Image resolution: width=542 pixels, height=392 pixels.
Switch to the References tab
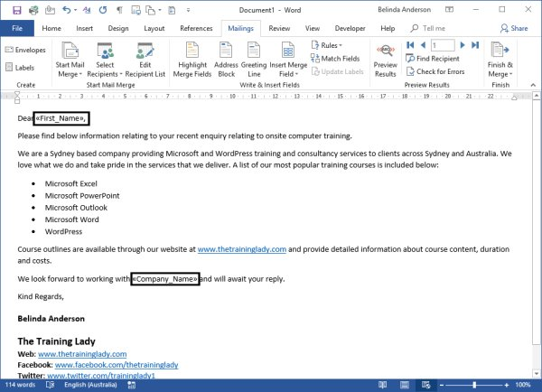(x=196, y=28)
